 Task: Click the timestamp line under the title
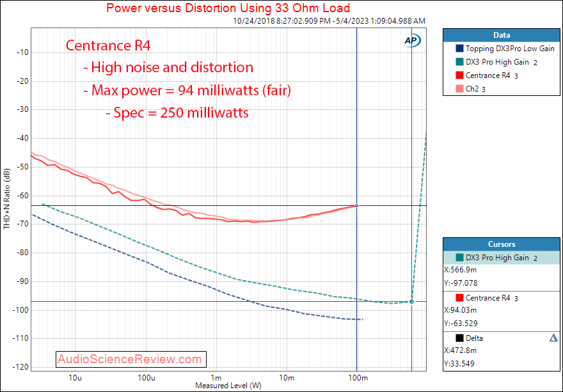pyautogui.click(x=329, y=21)
